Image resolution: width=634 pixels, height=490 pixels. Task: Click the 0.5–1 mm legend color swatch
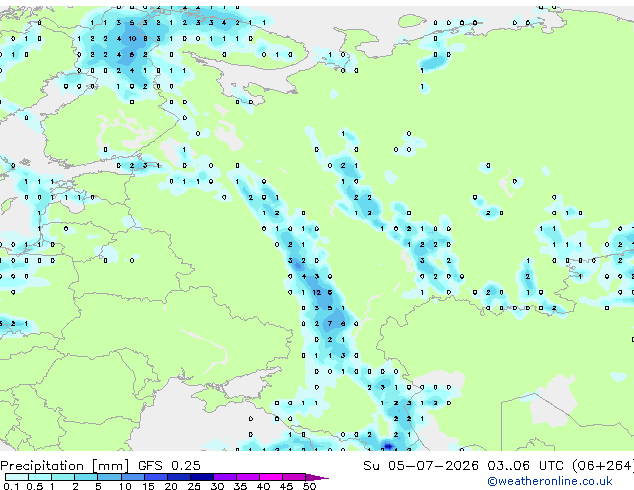click(40, 477)
